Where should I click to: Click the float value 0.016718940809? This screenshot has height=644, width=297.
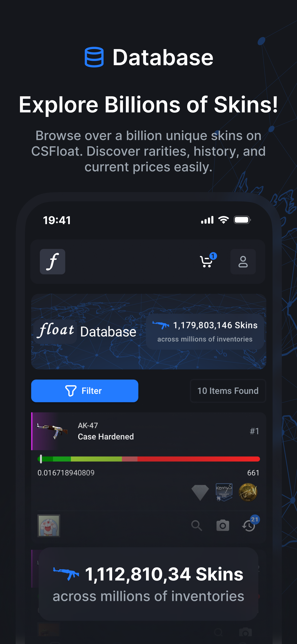point(66,473)
